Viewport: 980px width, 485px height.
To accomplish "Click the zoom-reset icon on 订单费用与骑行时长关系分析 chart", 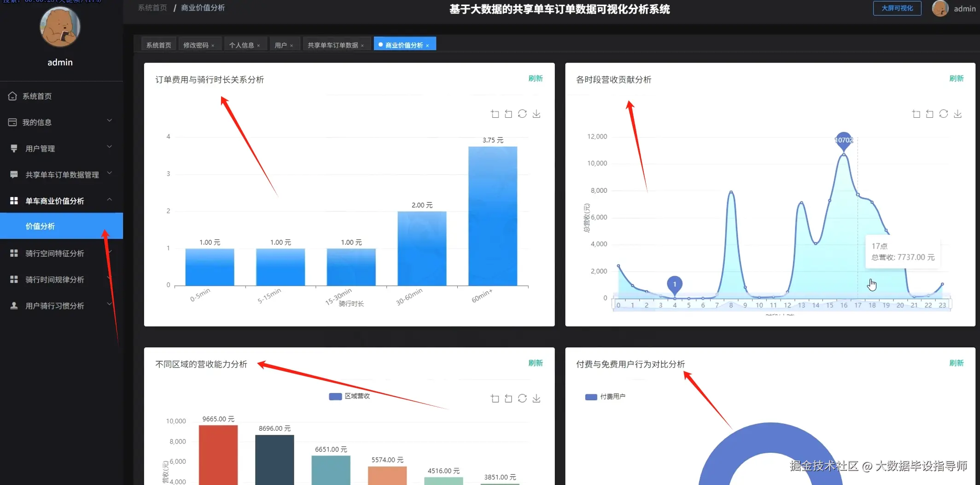I will pos(508,114).
